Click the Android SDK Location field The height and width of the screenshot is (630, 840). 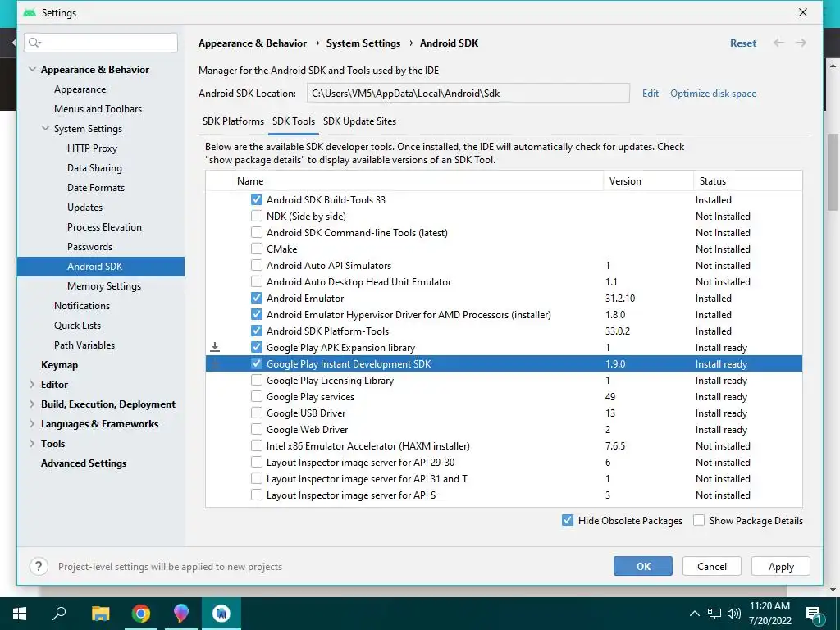point(468,94)
